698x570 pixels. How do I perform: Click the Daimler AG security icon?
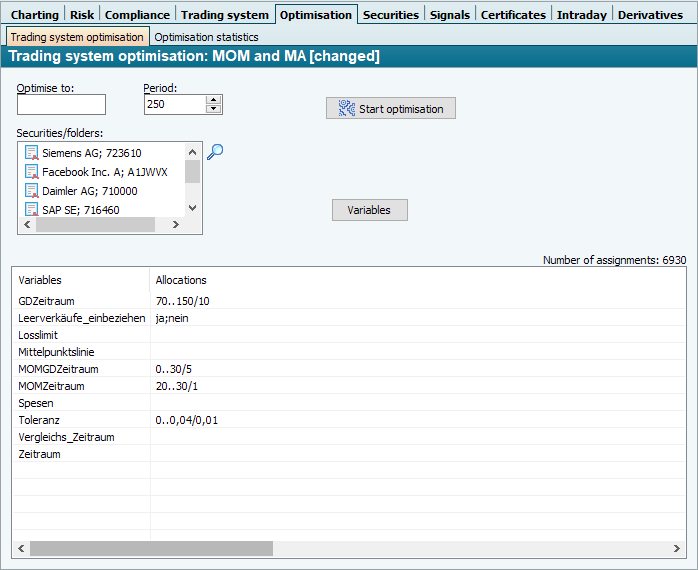pos(32,191)
